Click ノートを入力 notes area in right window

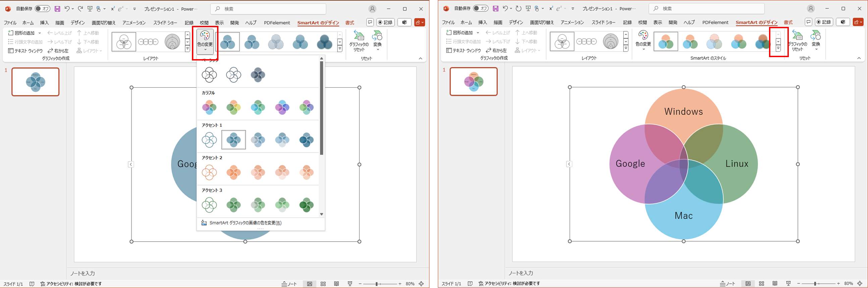point(521,273)
